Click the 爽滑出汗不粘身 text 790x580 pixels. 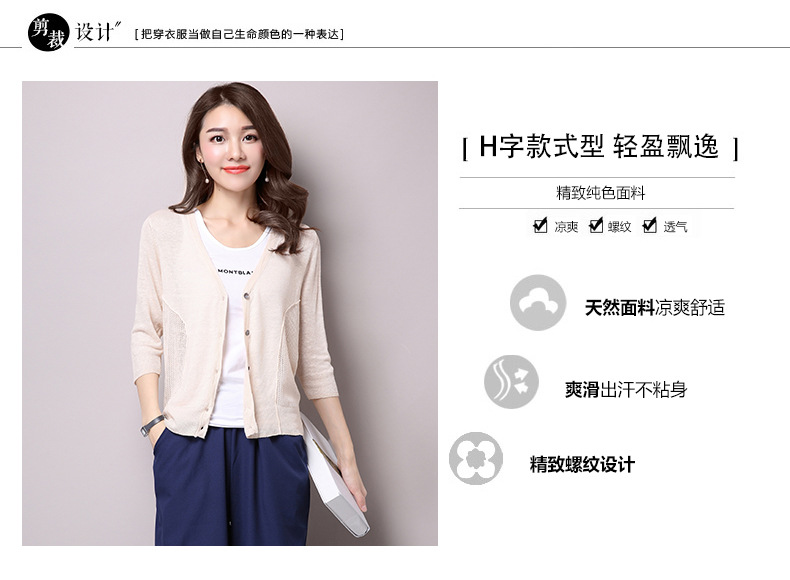626,390
